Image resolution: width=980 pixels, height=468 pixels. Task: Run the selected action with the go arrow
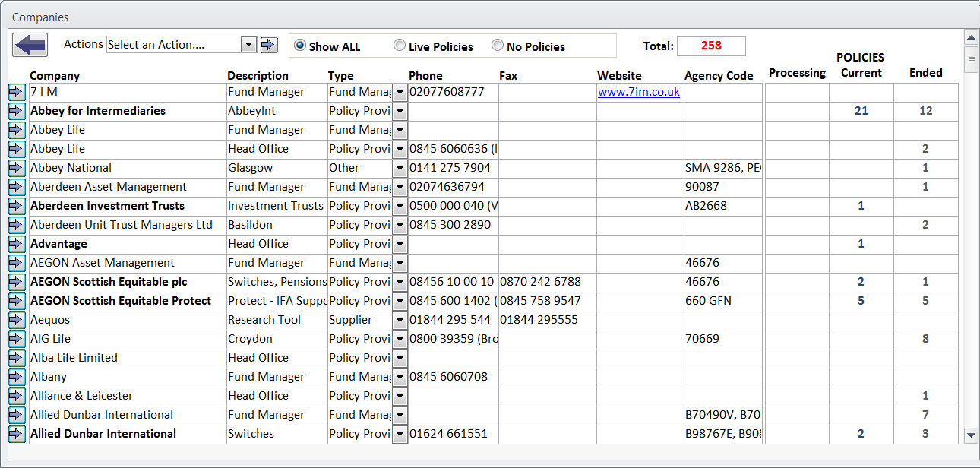pos(269,45)
